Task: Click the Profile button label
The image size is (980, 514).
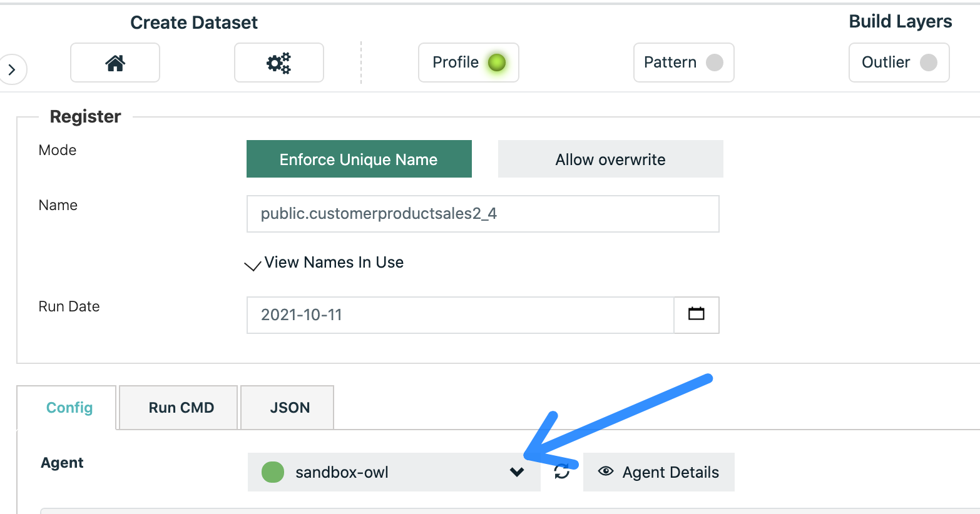Action: [x=456, y=63]
